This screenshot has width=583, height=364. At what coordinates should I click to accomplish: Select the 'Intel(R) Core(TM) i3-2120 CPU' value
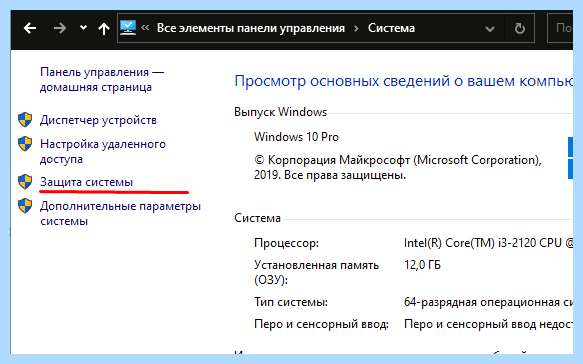483,243
